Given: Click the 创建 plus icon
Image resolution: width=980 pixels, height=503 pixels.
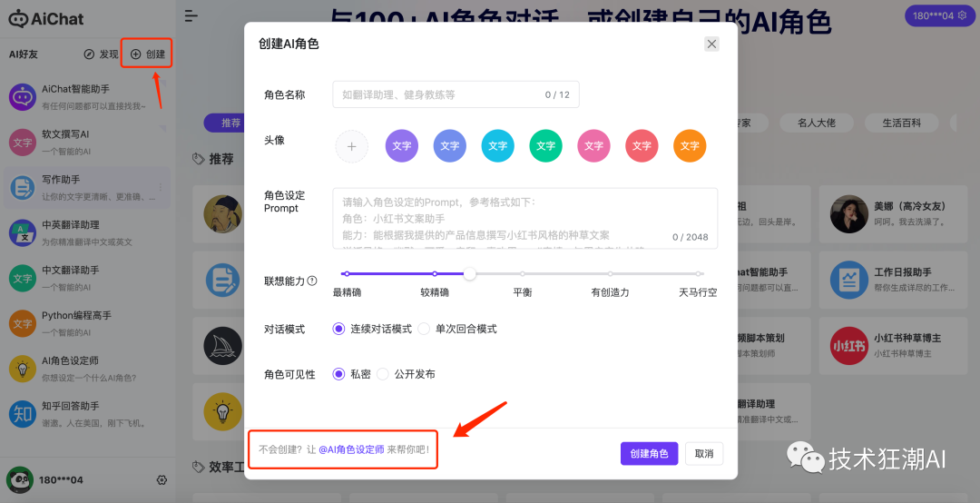Looking at the screenshot, I should 135,54.
